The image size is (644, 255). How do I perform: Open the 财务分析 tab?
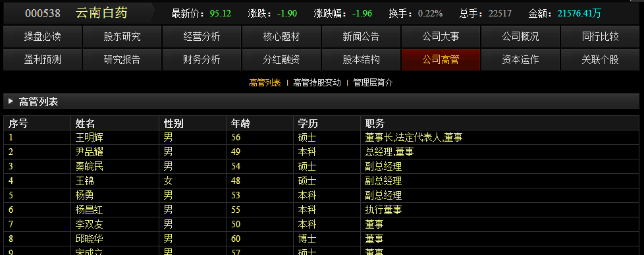click(201, 60)
